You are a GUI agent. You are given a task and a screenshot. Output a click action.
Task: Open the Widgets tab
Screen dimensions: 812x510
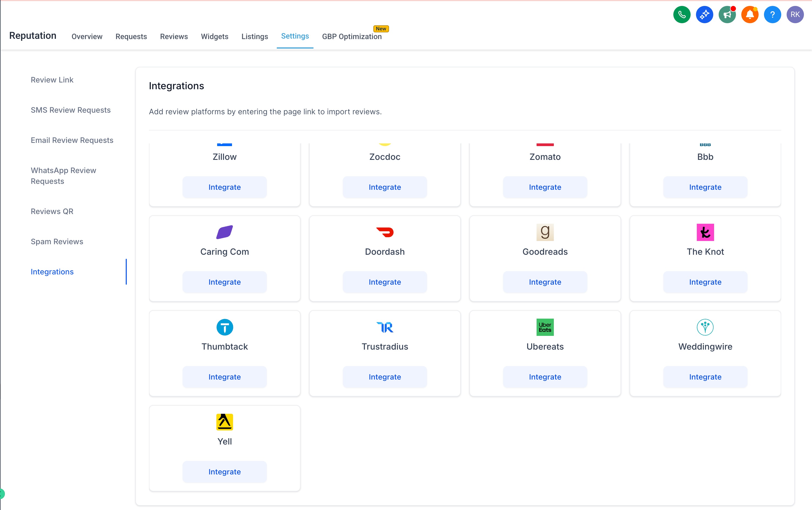214,36
